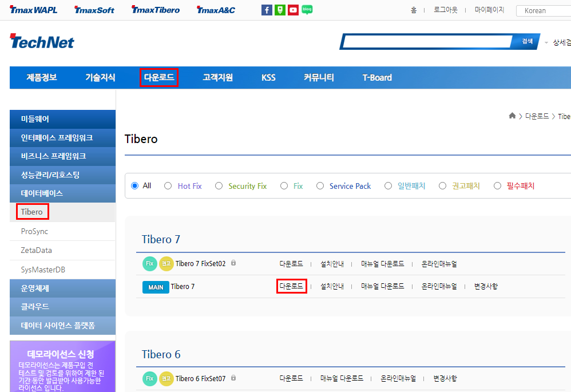Select the Hot Fix radio button

tap(168, 186)
